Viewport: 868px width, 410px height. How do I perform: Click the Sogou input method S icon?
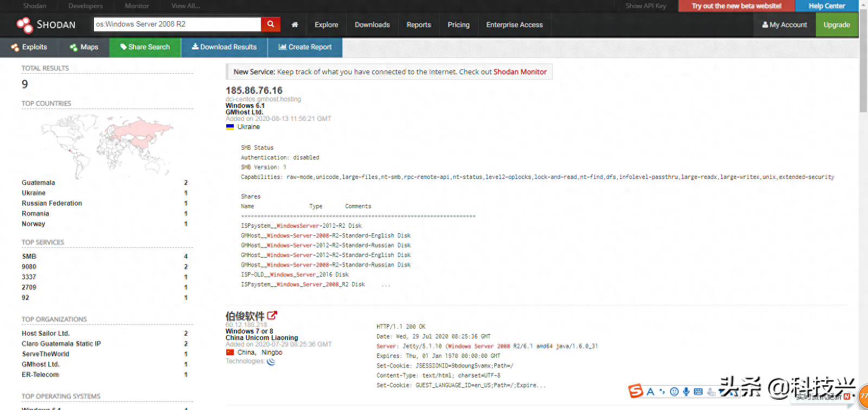coord(635,391)
